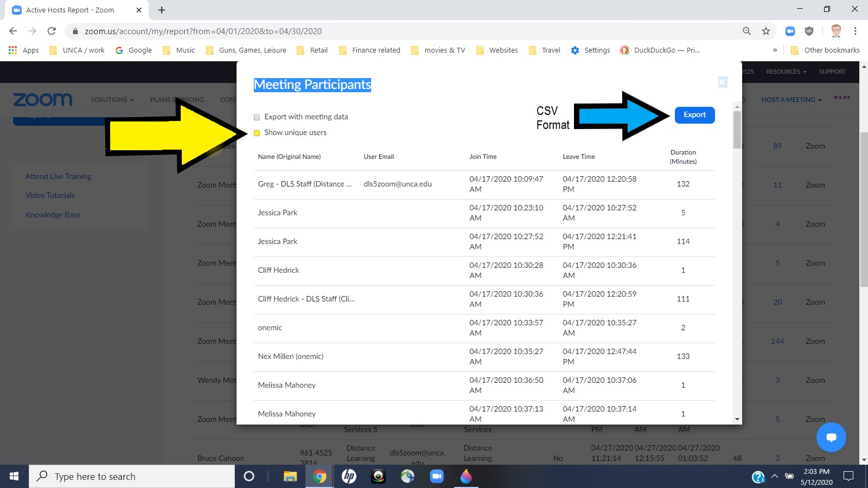This screenshot has height=488, width=868.
Task: Expand the Solutions dropdown menu
Action: click(x=112, y=100)
